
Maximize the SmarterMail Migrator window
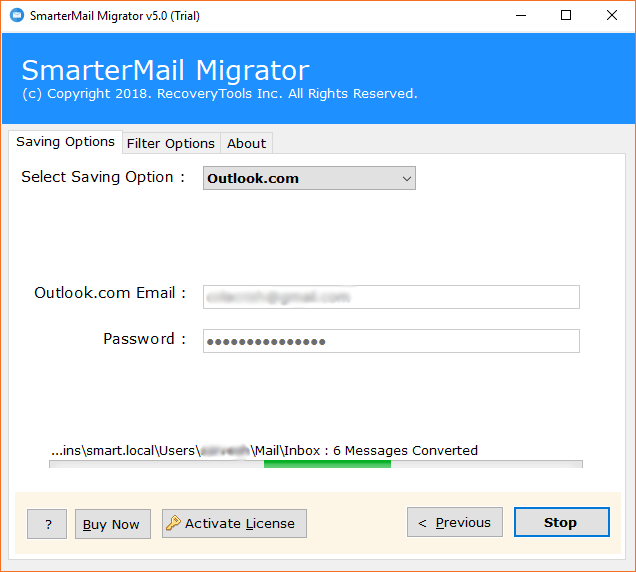tap(566, 15)
